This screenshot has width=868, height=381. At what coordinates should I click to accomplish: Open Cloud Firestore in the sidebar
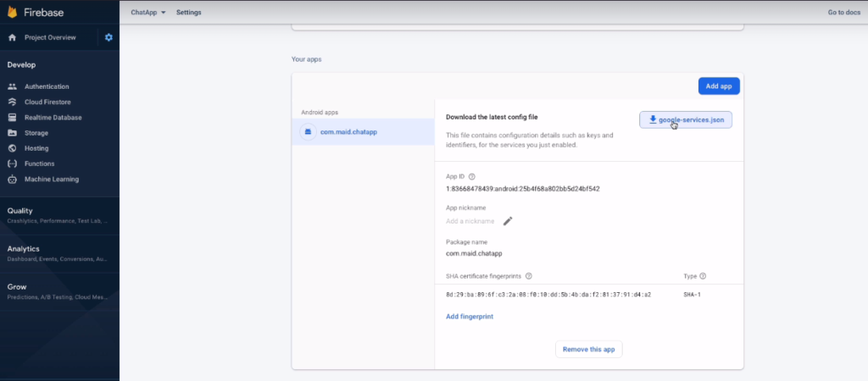[47, 102]
